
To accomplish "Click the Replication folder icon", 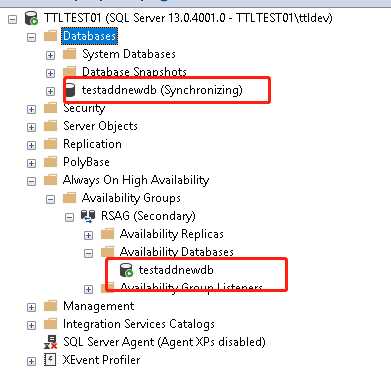I will 50,144.
